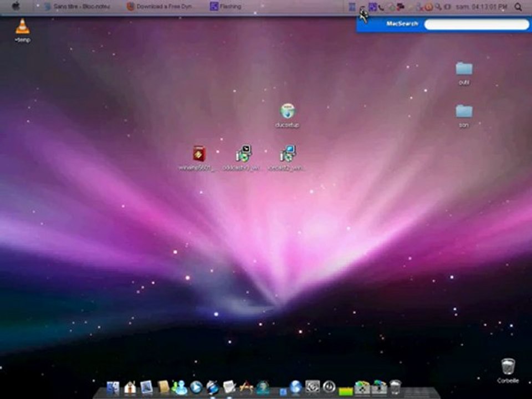Click the power button dock icon

tap(329, 387)
